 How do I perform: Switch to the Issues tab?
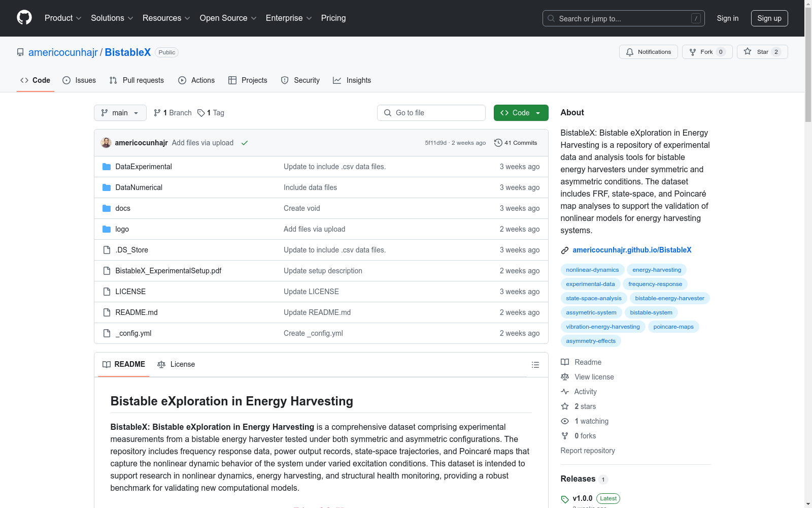79,80
